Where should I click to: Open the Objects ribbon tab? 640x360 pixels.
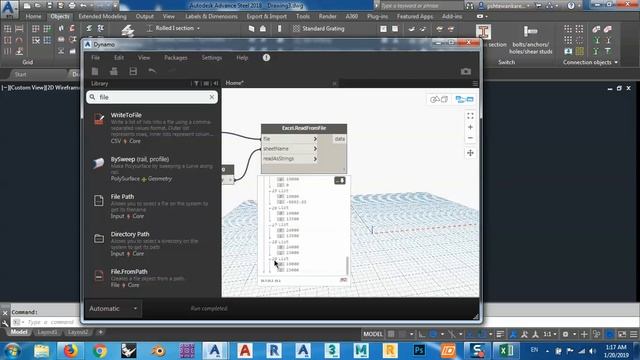pos(60,16)
